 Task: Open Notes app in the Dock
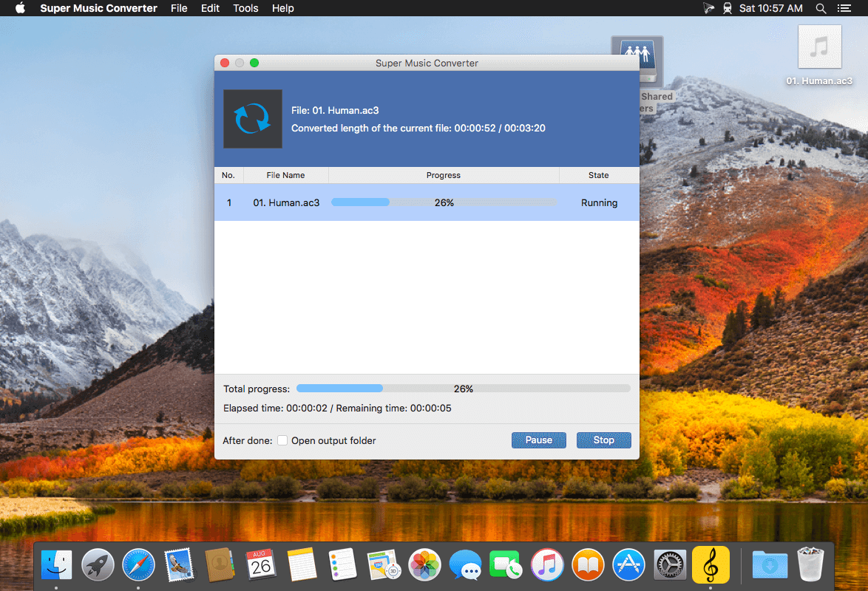pyautogui.click(x=302, y=565)
